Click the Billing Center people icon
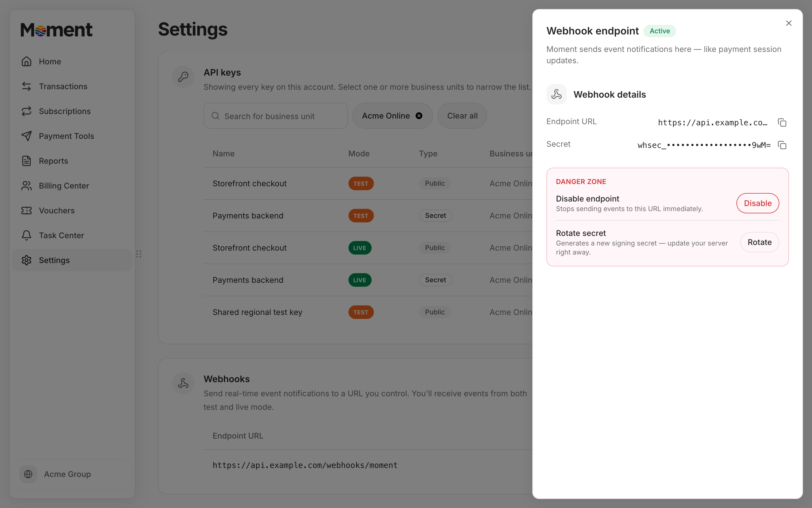812x508 pixels. [27, 186]
